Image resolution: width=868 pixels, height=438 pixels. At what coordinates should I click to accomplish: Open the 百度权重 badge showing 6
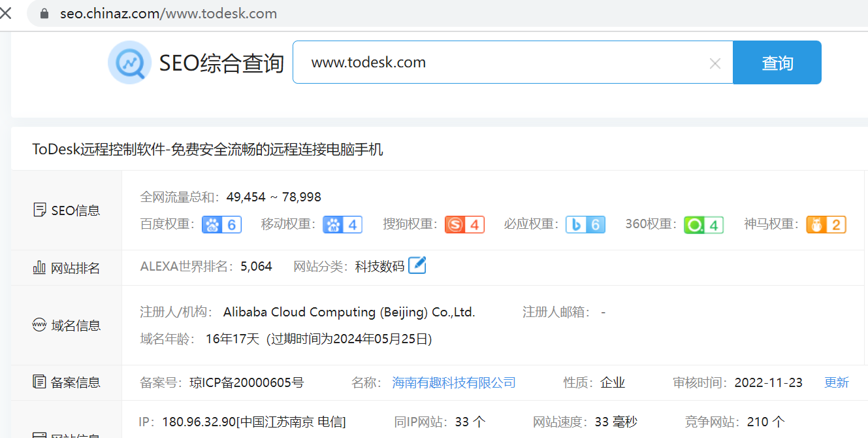coord(222,225)
